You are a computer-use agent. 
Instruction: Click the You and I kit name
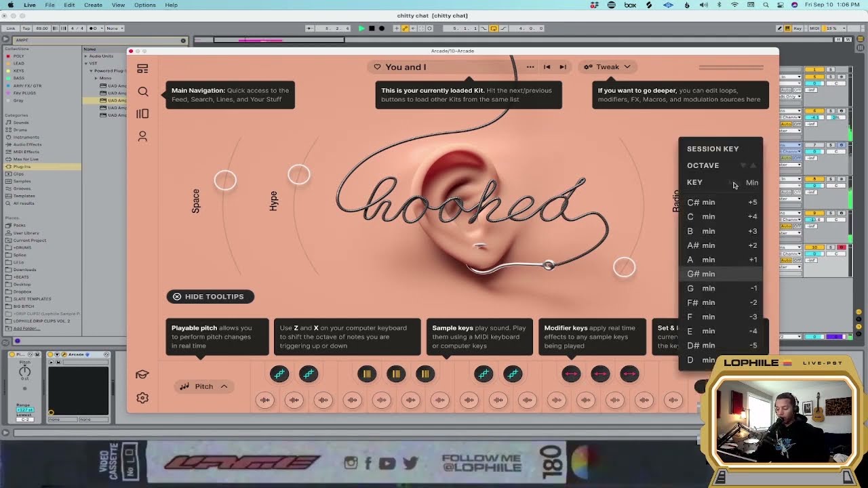click(406, 67)
